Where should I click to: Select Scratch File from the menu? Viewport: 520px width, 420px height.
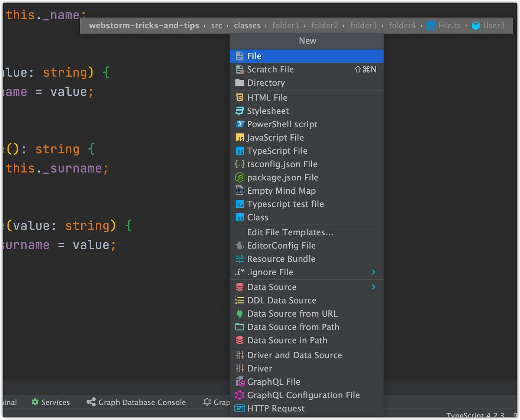tap(270, 69)
